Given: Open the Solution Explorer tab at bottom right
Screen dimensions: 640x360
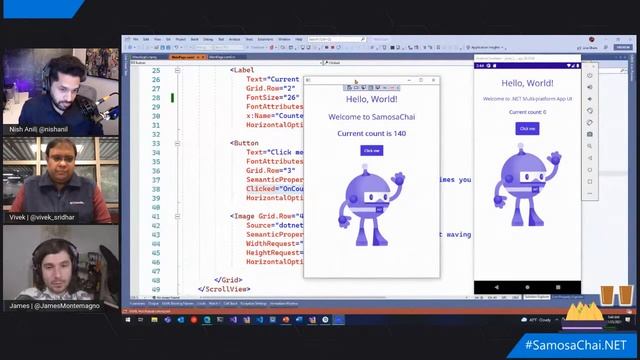Looking at the screenshot, I should (x=537, y=297).
